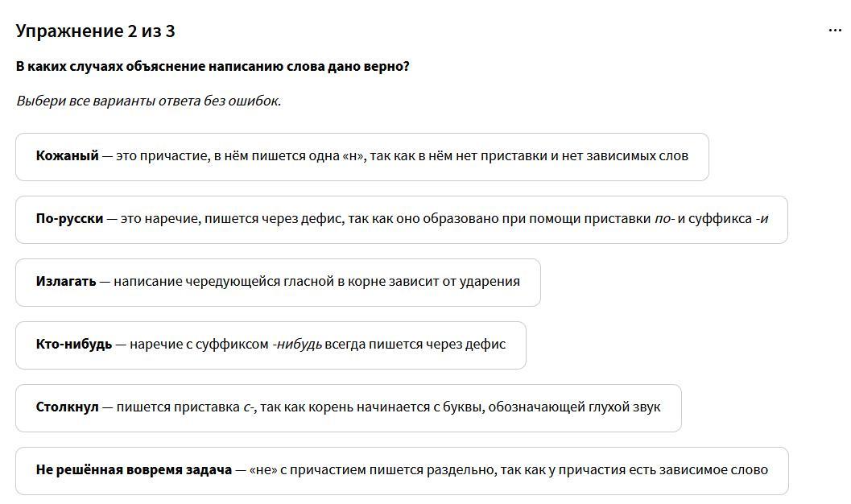This screenshot has height=504, width=851.
Task: Pick the Не решённая вовремя задача option
Action: [x=401, y=471]
